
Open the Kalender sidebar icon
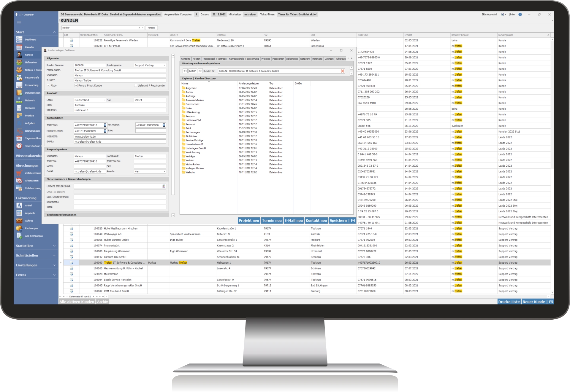(19, 47)
